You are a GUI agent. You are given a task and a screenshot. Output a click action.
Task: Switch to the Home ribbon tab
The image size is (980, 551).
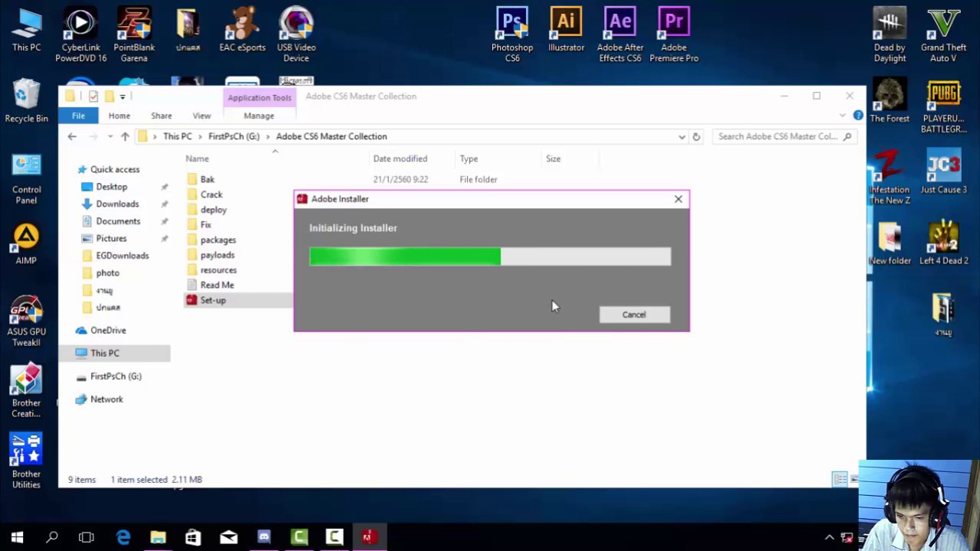pos(119,116)
